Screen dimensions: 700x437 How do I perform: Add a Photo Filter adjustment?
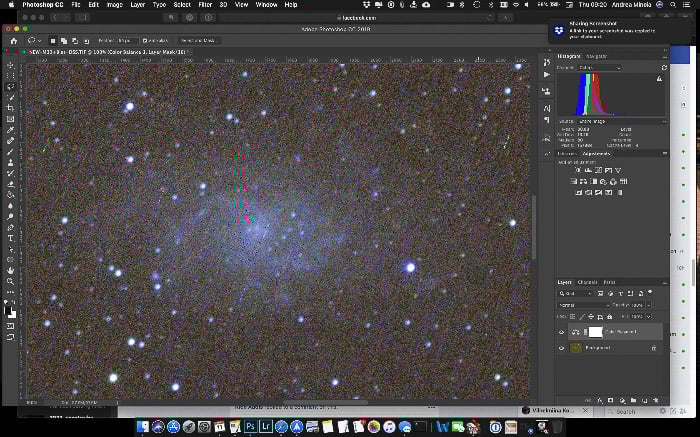(x=604, y=181)
